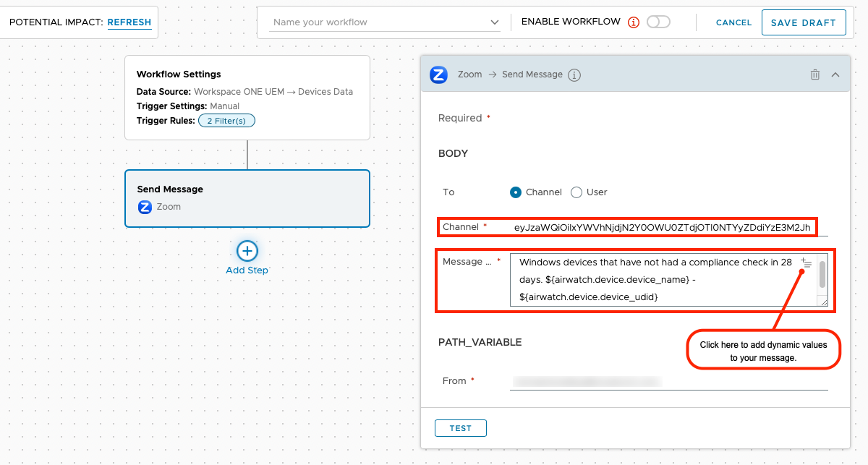Toggle the Enable Workflow switch
868x465 pixels.
point(658,22)
